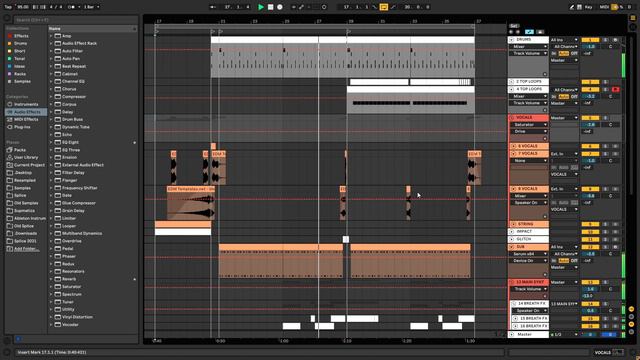Toggle 6 VOCALS track activator
The height and width of the screenshot is (360, 640).
pyautogui.click(x=590, y=146)
